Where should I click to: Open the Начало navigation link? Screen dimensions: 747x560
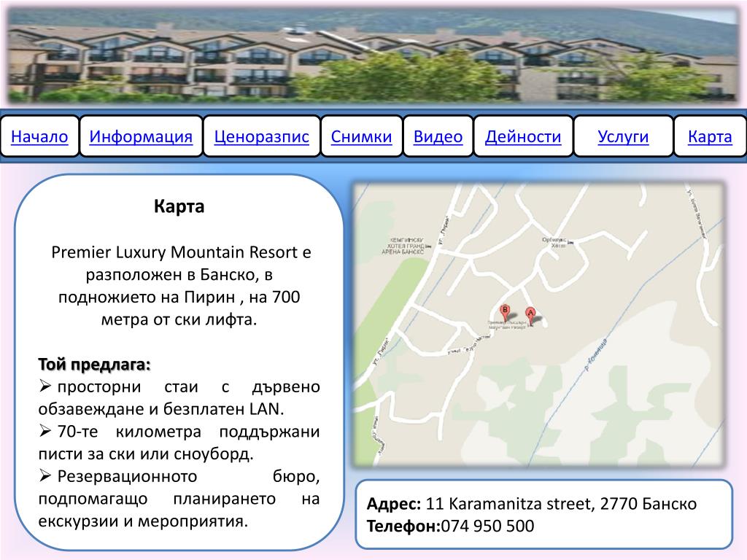pos(39,136)
